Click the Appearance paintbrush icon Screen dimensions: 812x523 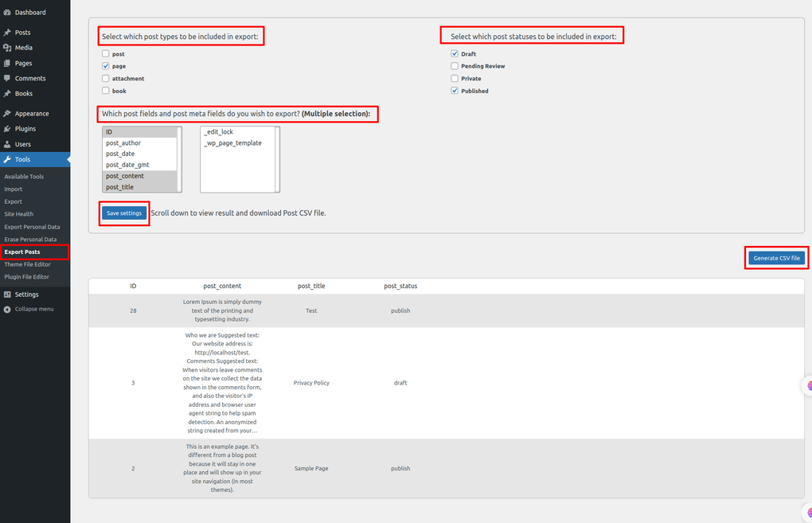point(7,113)
